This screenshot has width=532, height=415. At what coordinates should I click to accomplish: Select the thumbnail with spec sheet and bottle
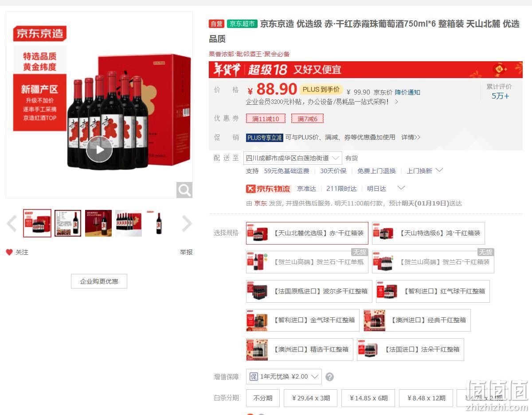pos(68,223)
